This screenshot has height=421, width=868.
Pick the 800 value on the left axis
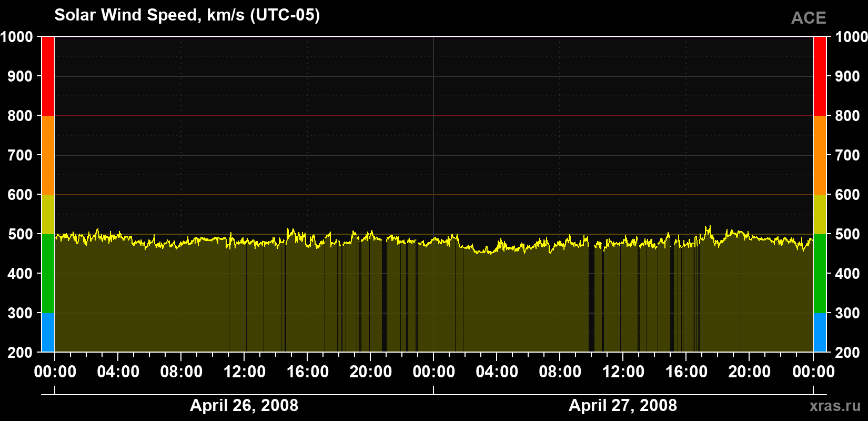coord(21,116)
